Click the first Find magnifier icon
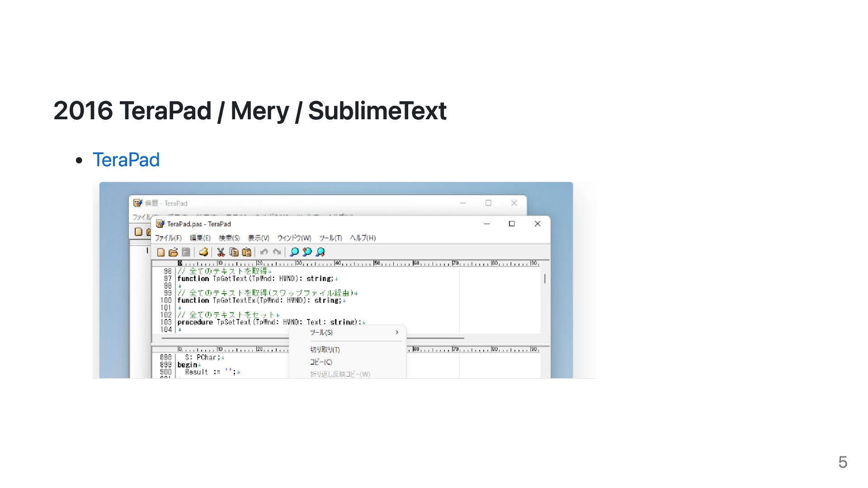 tap(294, 252)
